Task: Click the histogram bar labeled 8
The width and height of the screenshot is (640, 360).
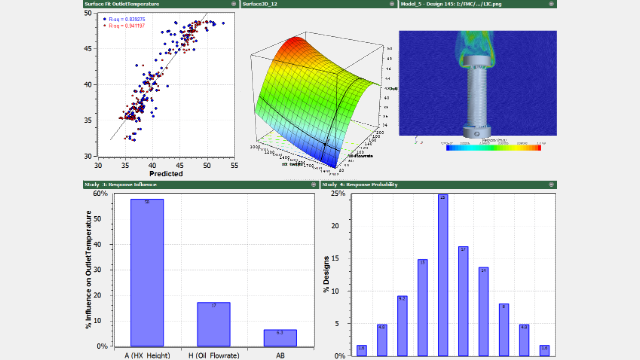Action: [x=504, y=330]
